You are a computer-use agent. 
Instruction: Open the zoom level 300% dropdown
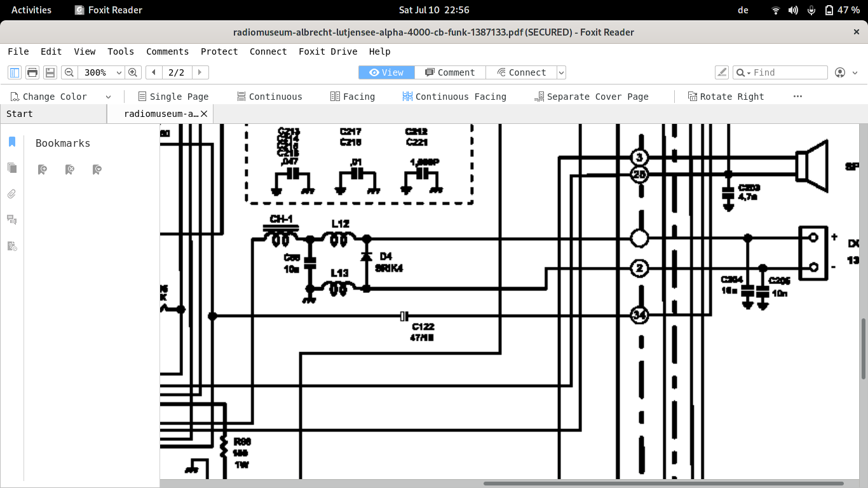(x=119, y=73)
